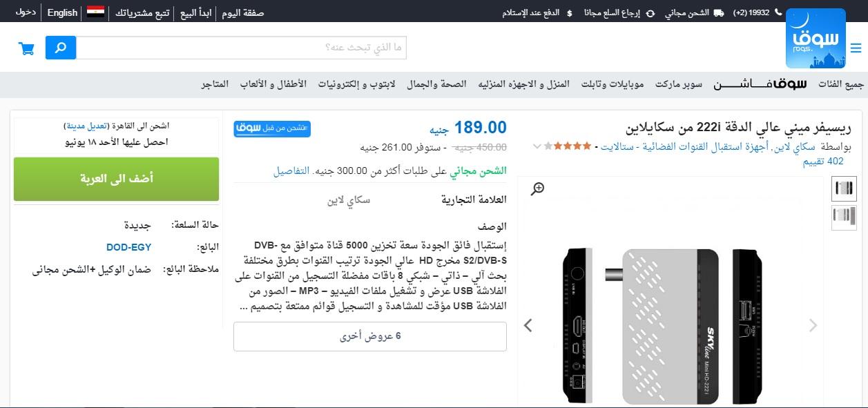The height and width of the screenshot is (408, 868).
Task: Show next product image arrow
Action: click(x=813, y=325)
